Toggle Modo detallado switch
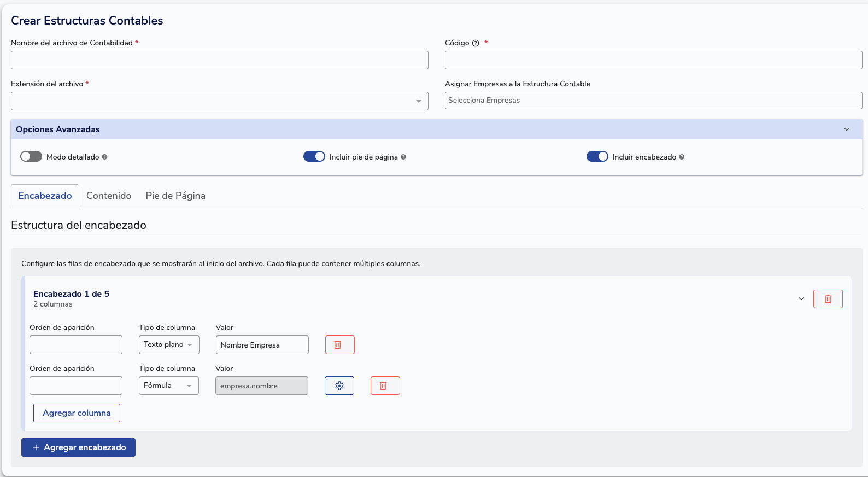The height and width of the screenshot is (477, 868). click(31, 156)
